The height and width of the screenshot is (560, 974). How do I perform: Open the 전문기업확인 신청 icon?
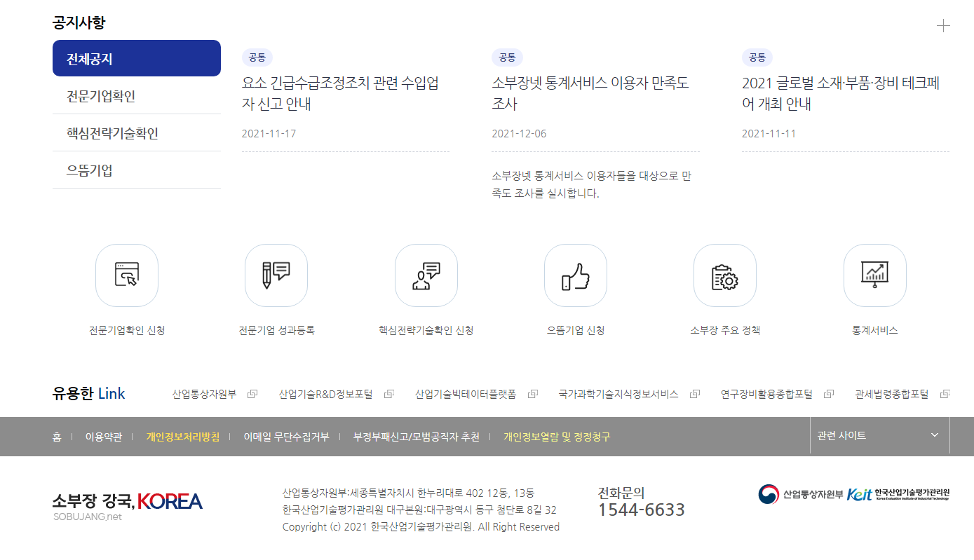(x=127, y=275)
